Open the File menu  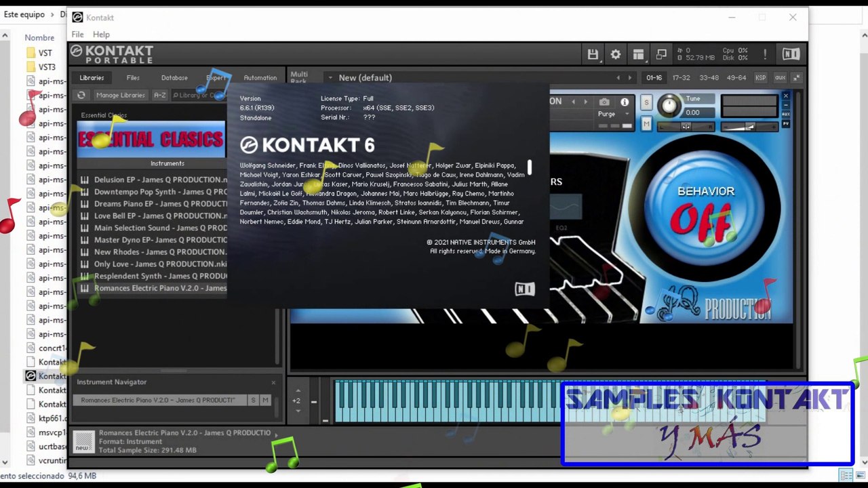tap(77, 35)
